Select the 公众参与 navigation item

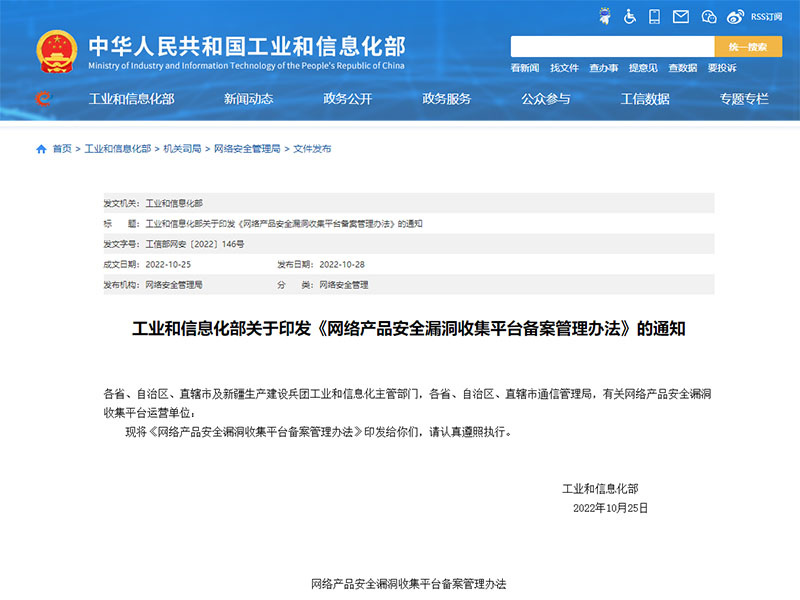point(543,99)
